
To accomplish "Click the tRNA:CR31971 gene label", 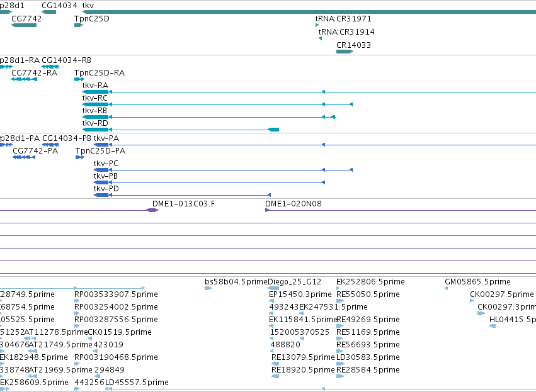I will tap(343, 19).
